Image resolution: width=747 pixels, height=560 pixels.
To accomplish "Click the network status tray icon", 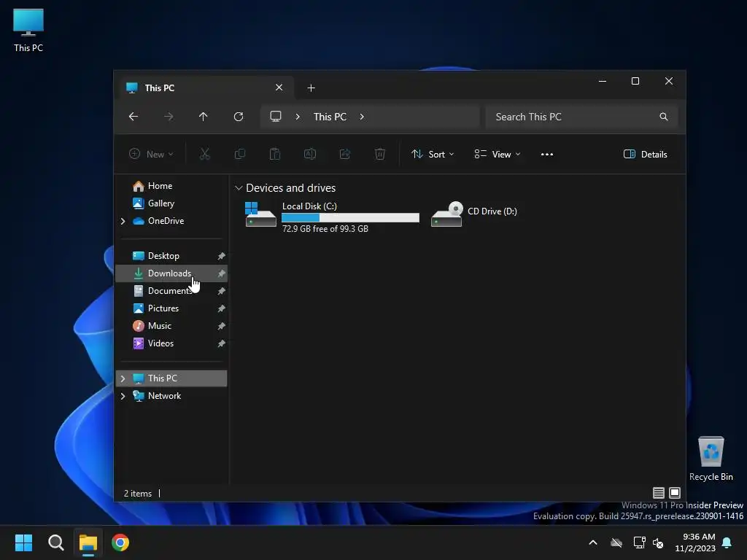I will pyautogui.click(x=639, y=542).
